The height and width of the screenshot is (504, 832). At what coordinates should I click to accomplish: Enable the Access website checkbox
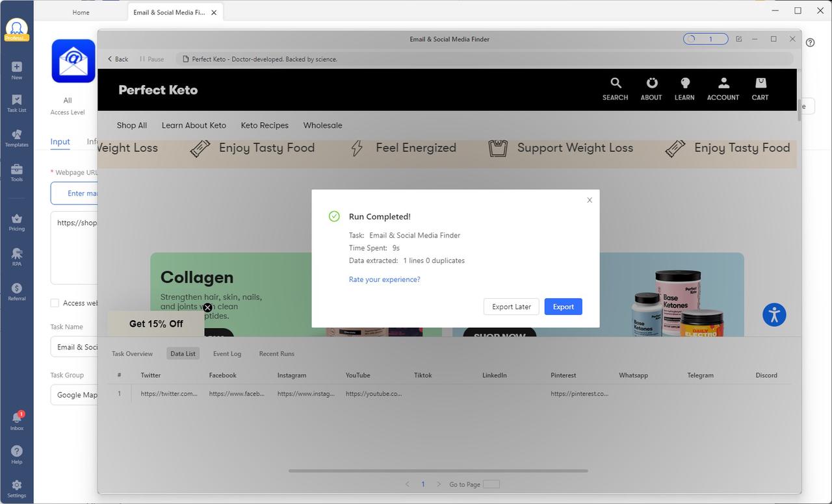(x=55, y=303)
